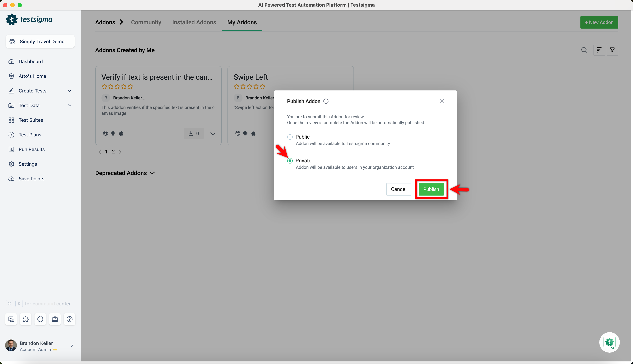Click the info icon beside Publish Addon title
This screenshot has width=633, height=364.
[326, 101]
